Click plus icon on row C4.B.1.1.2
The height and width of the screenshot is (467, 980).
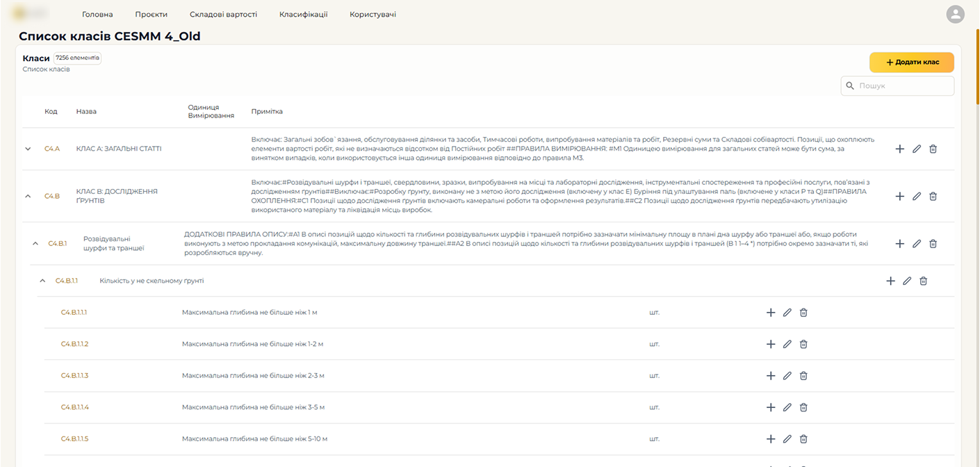click(x=770, y=344)
